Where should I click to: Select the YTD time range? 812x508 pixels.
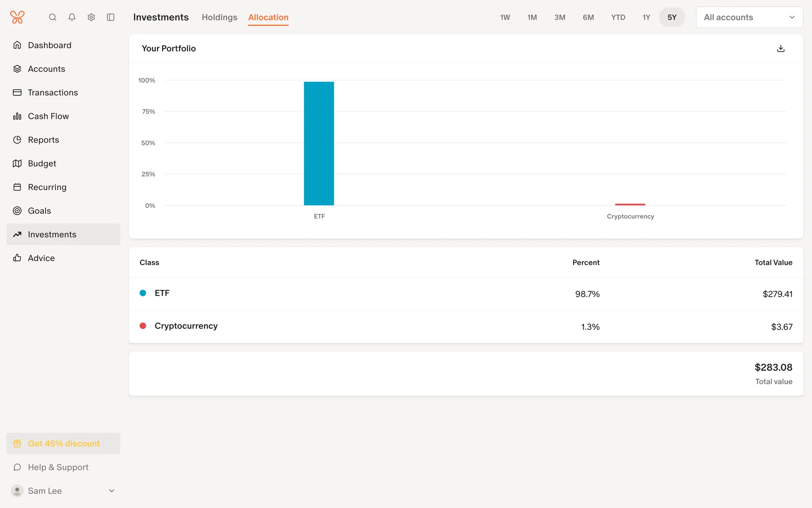point(618,17)
